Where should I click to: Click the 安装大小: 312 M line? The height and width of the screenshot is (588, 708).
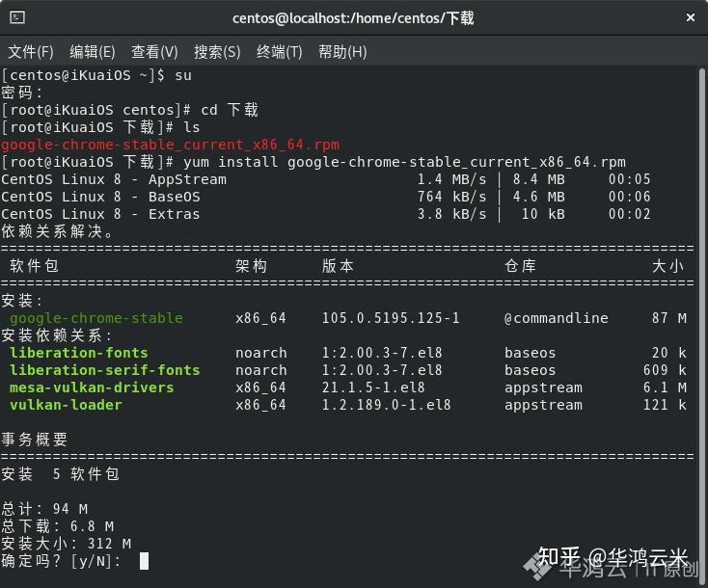click(66, 544)
